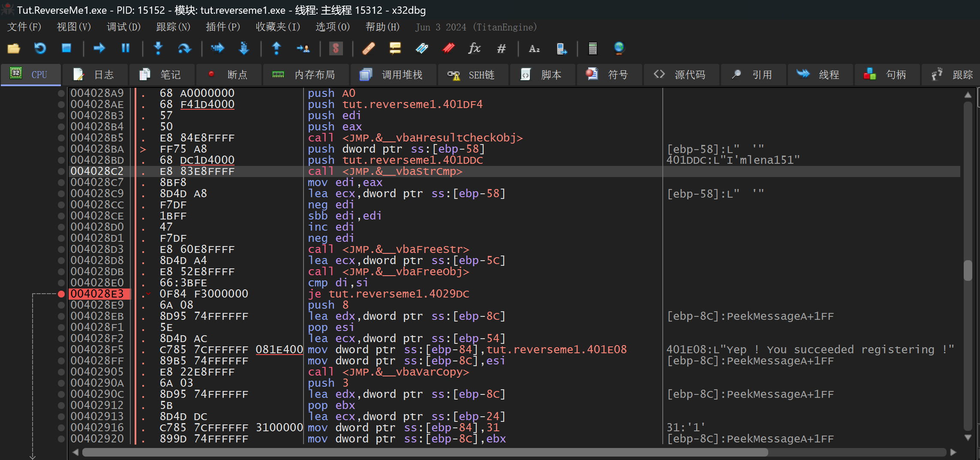Screen dimensions: 980x460
Task: Click the Step Over icon
Action: 184,48
